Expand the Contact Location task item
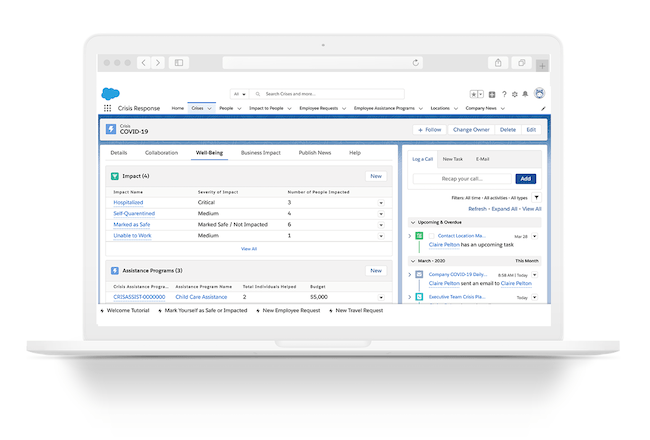The image size is (650, 440). point(409,236)
